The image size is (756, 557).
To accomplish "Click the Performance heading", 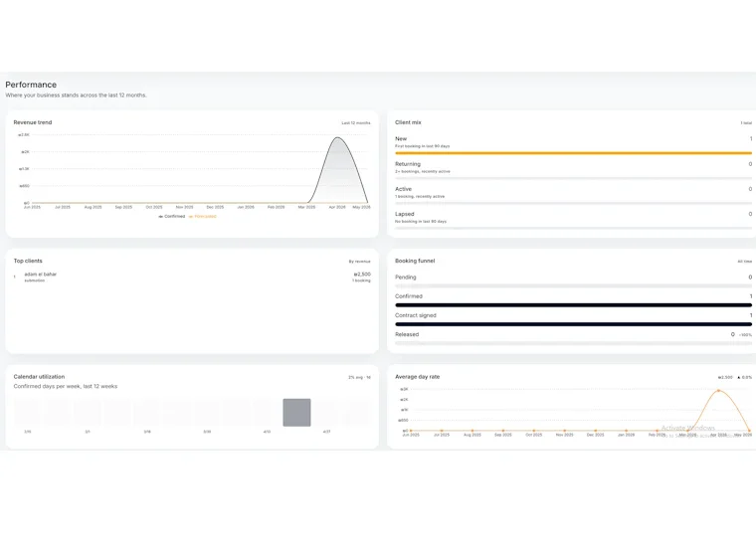I will point(31,85).
